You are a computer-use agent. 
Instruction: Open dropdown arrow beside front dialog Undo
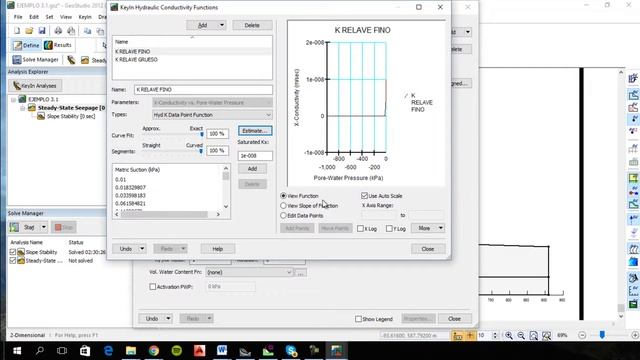tap(142, 249)
